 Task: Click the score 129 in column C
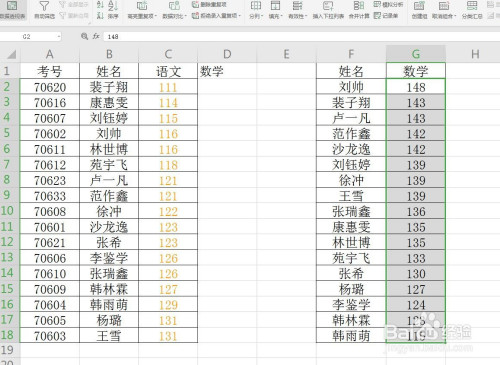[x=168, y=305]
